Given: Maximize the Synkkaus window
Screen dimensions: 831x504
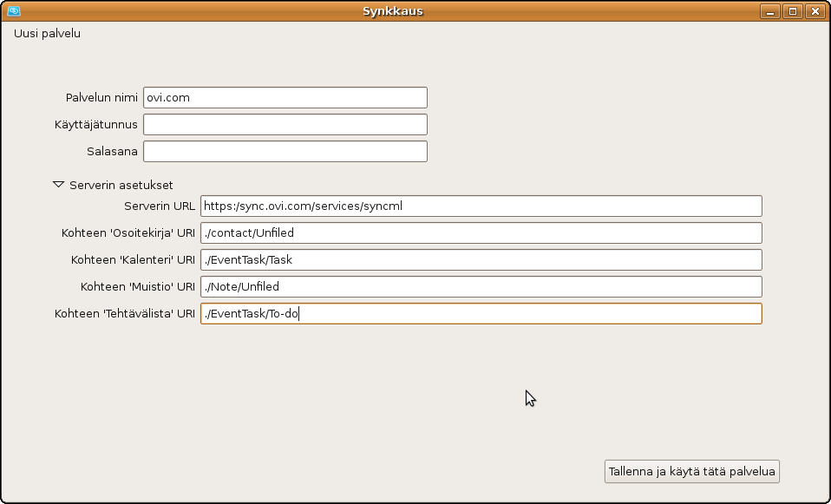Looking at the screenshot, I should pyautogui.click(x=792, y=11).
